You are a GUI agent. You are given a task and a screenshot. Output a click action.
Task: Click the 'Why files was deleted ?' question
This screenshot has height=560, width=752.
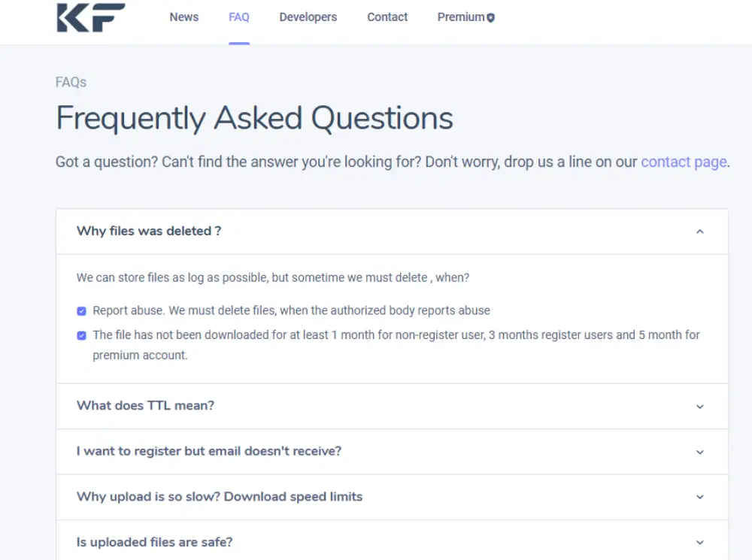coord(149,231)
